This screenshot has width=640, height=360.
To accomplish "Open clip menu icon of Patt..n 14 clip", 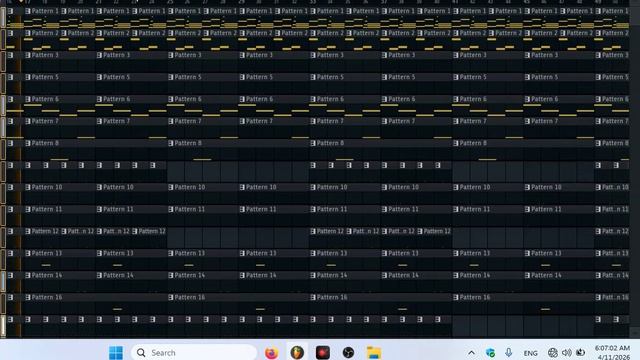I will pos(598,276).
